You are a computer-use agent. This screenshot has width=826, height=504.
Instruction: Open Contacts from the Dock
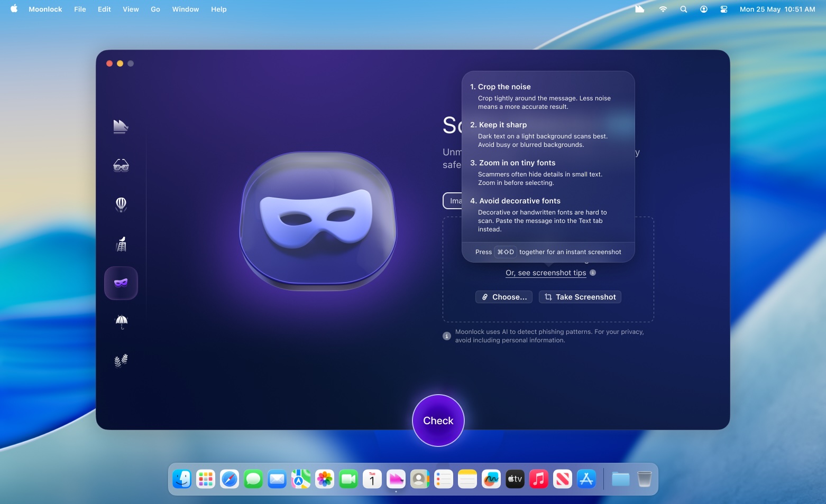click(x=420, y=479)
